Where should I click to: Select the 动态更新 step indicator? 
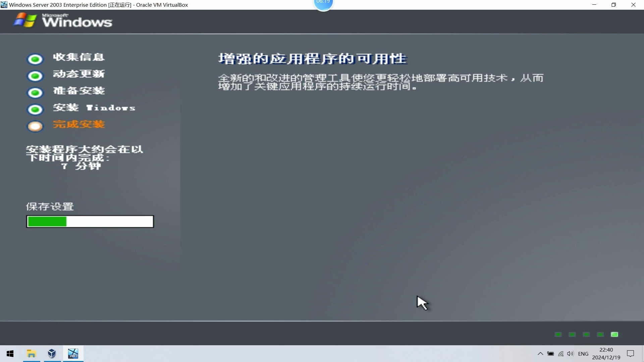pos(35,76)
